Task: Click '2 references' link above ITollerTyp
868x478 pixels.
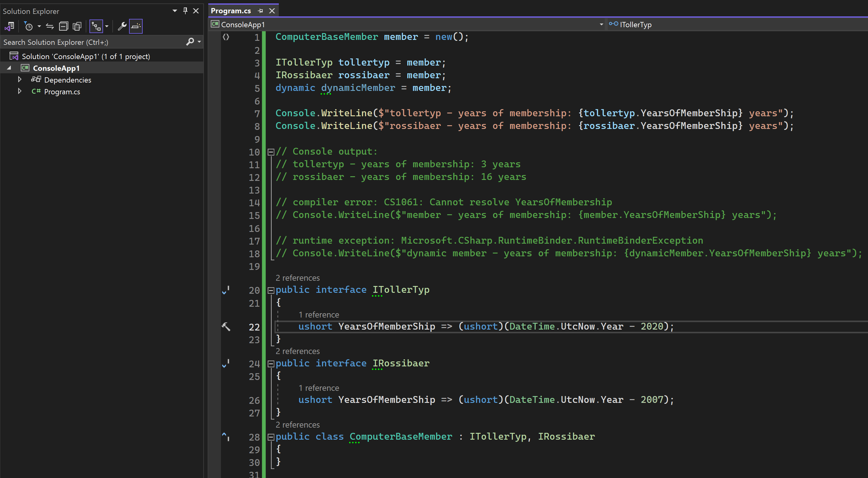Action: [297, 278]
